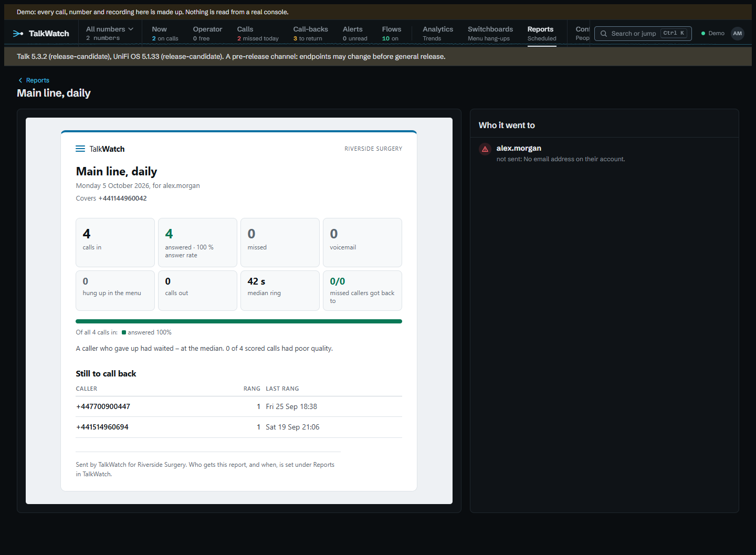Switch to Analytics Trends
The width and height of the screenshot is (756, 555).
coord(438,33)
